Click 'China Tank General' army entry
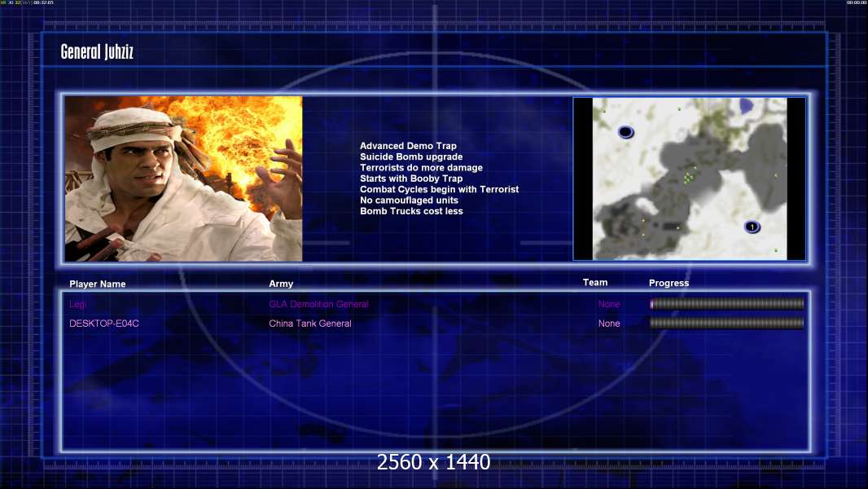Viewport: 868px width, 489px height. pos(310,324)
